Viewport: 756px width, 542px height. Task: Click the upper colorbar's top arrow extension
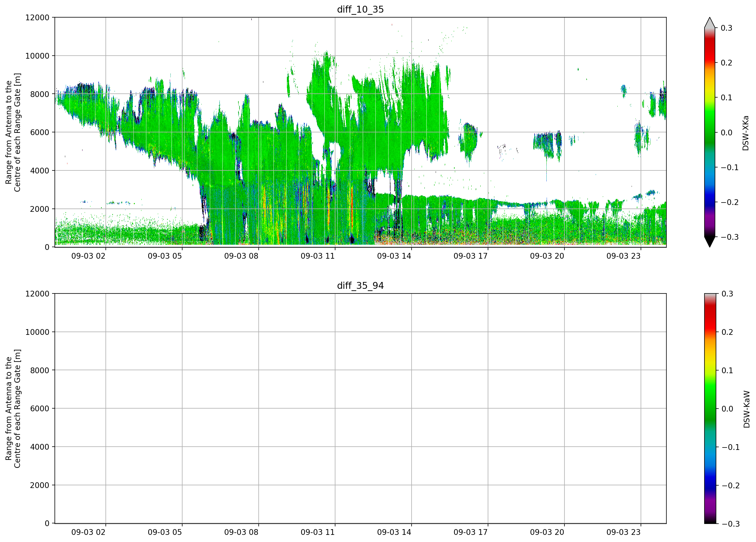click(x=710, y=22)
